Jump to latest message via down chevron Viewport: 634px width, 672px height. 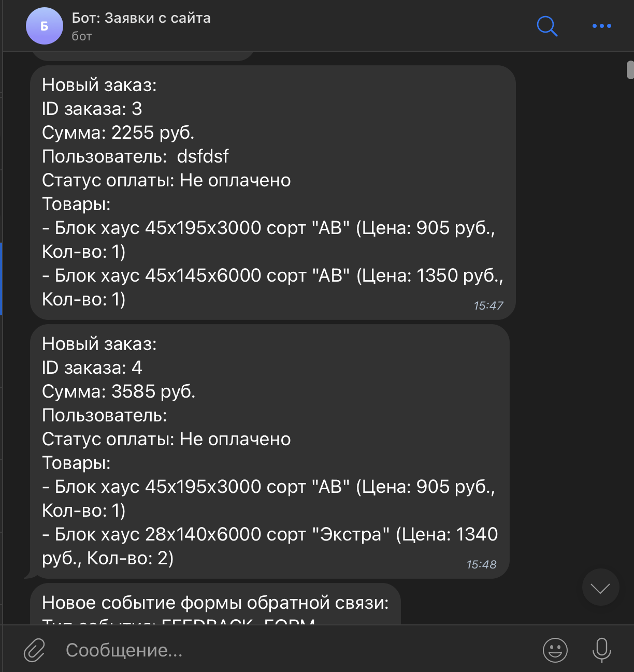[600, 588]
